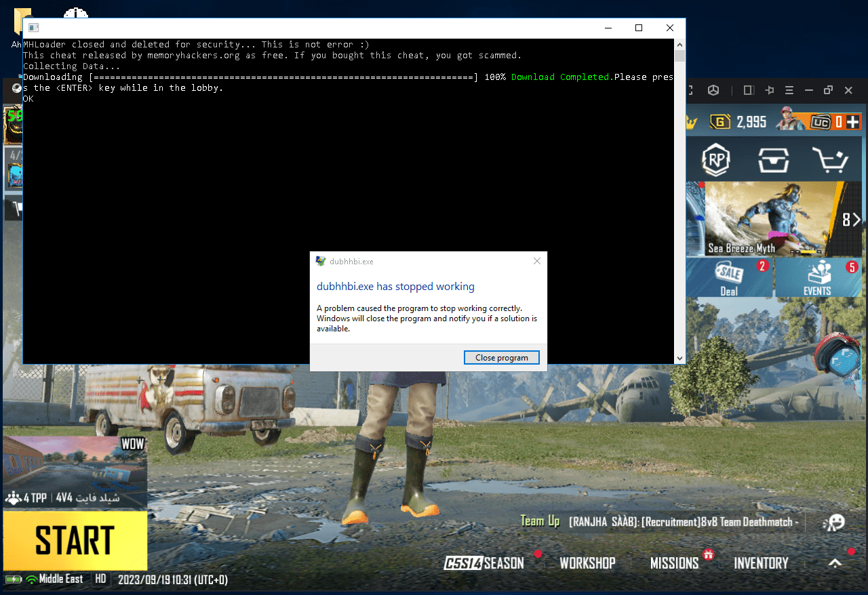
Task: Open the chat emoji icon
Action: (x=834, y=521)
